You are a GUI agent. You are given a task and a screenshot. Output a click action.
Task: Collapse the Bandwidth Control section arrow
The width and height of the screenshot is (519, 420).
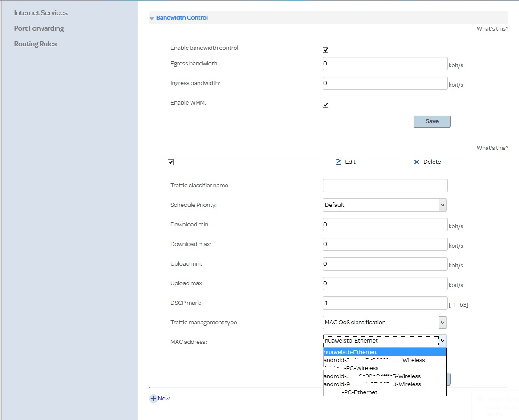(152, 18)
